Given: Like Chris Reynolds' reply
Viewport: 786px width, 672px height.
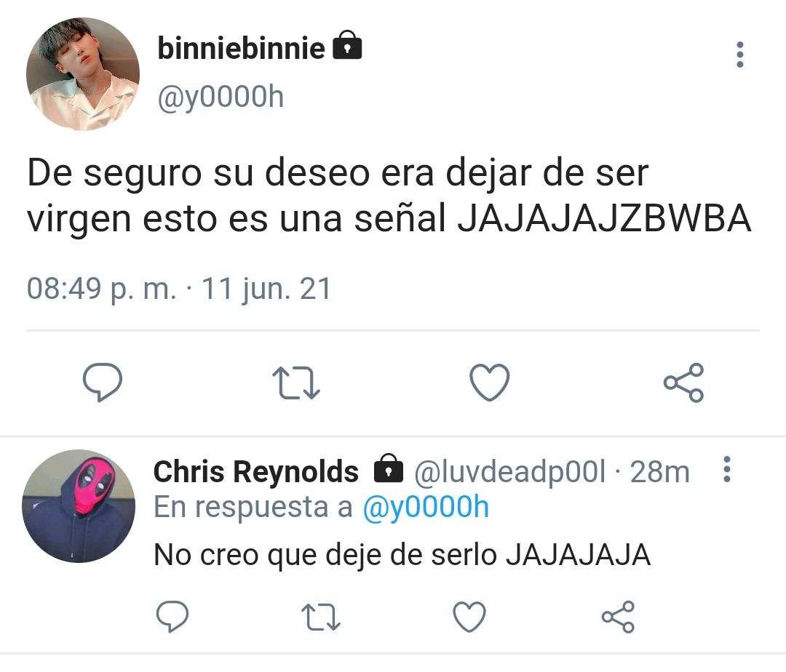Looking at the screenshot, I should click(469, 617).
